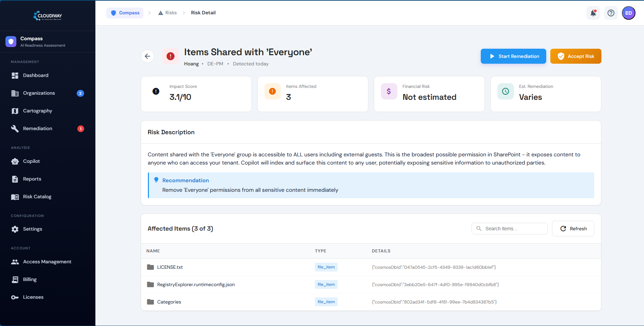The width and height of the screenshot is (644, 326).
Task: Click the Risks breadcrumb triangle icon
Action: pos(161,13)
